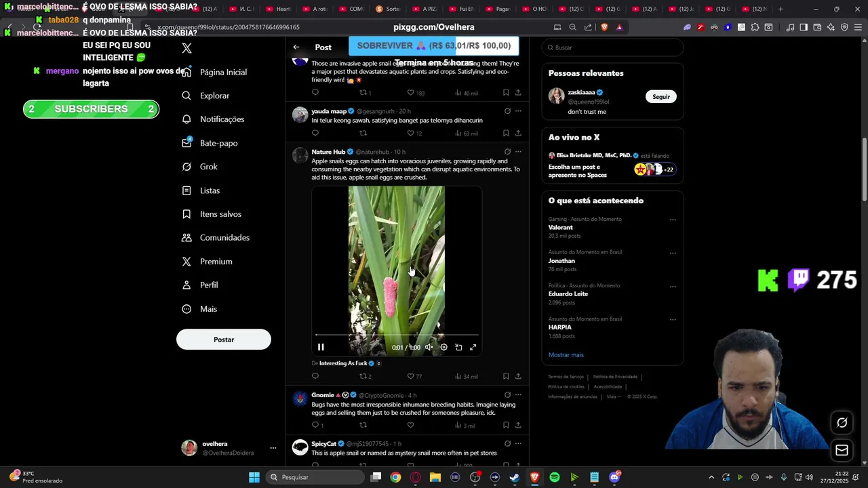The width and height of the screenshot is (868, 488).
Task: Bookmark yauda maap's reply
Action: (x=506, y=133)
